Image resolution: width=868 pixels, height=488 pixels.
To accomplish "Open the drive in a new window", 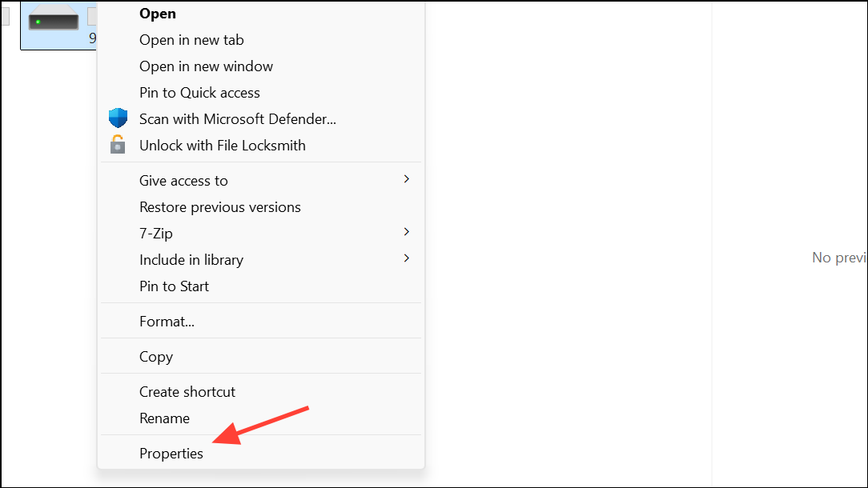I will [x=206, y=66].
